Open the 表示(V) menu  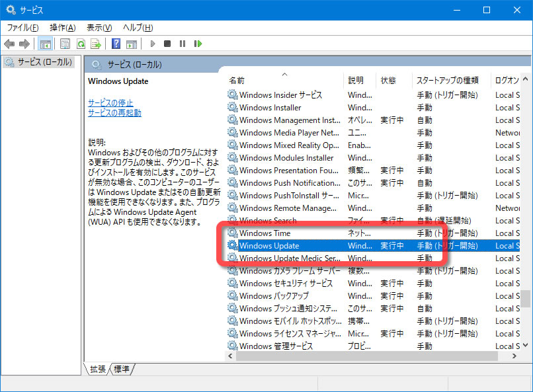coord(99,27)
